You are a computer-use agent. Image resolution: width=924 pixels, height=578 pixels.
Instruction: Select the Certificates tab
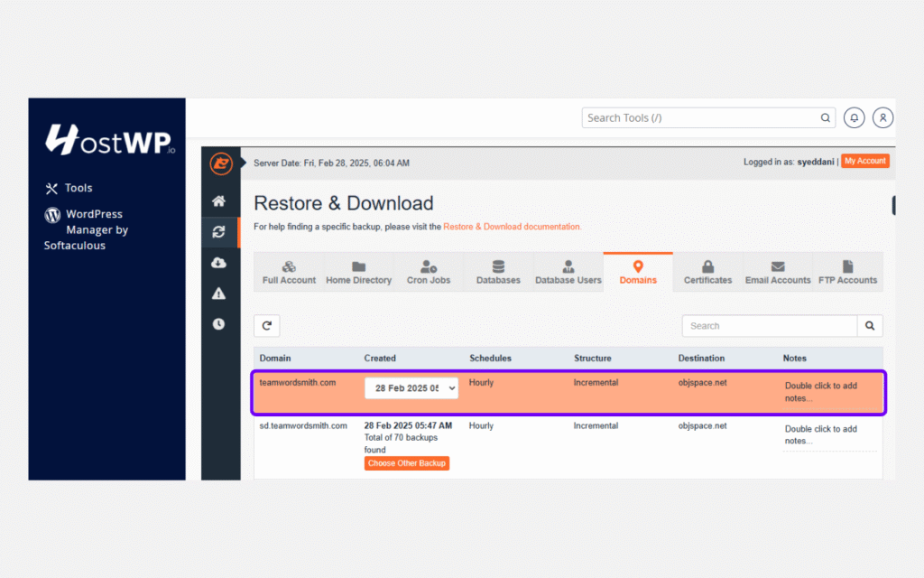coord(707,272)
